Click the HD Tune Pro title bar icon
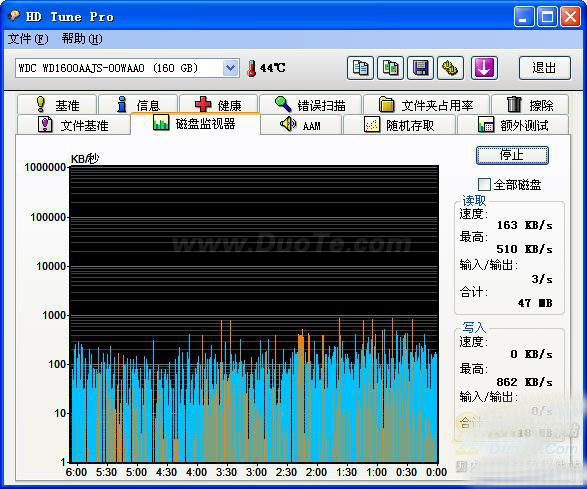This screenshot has height=489, width=587. click(14, 16)
